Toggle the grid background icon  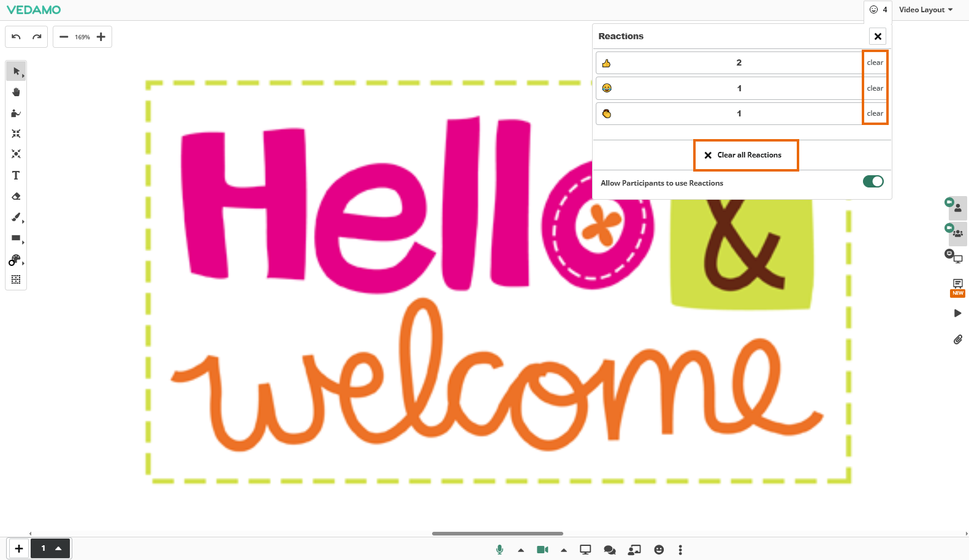pos(16,279)
